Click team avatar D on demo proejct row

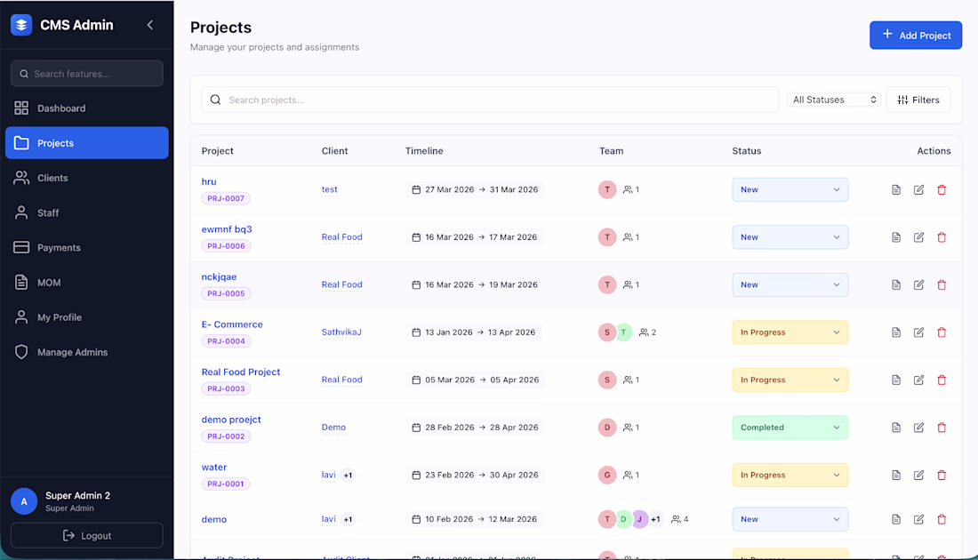point(607,428)
